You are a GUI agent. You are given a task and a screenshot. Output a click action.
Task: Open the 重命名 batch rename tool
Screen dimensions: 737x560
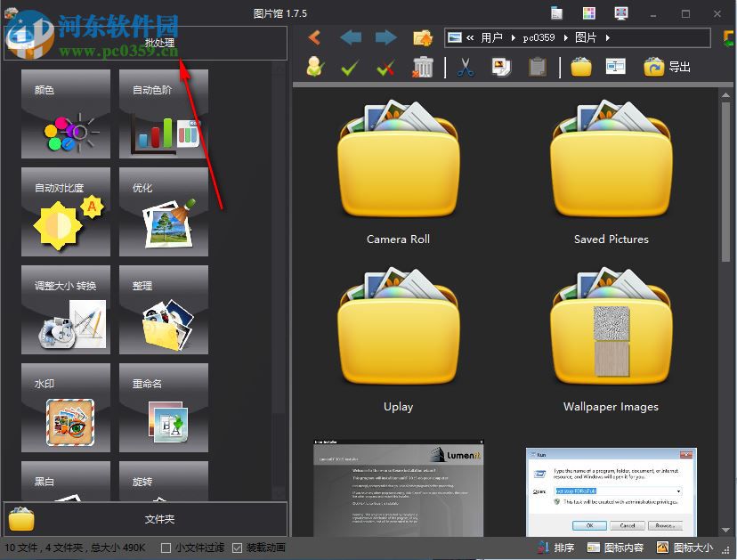pyautogui.click(x=163, y=408)
